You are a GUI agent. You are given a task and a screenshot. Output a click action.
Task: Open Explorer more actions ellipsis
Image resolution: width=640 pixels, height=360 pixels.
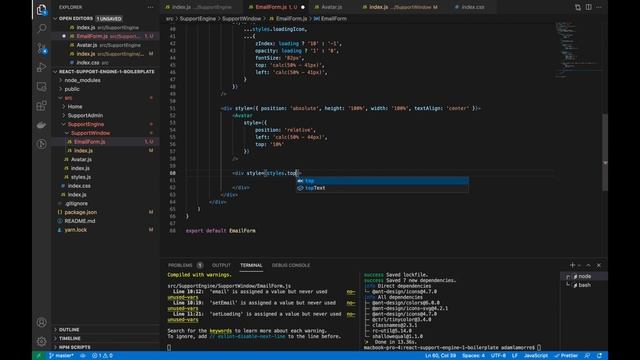(151, 7)
